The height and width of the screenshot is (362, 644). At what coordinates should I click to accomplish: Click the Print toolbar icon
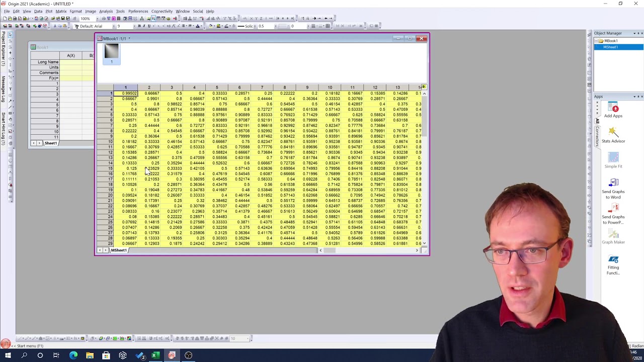tap(104, 19)
